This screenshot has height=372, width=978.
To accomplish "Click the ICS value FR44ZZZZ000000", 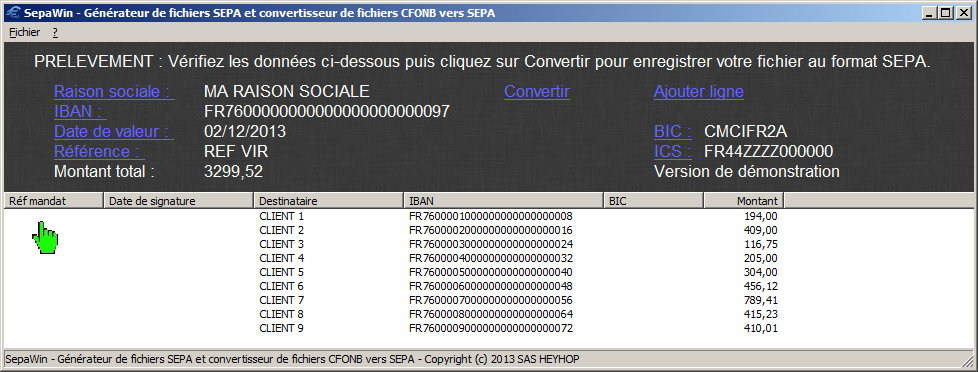I will pyautogui.click(x=768, y=152).
